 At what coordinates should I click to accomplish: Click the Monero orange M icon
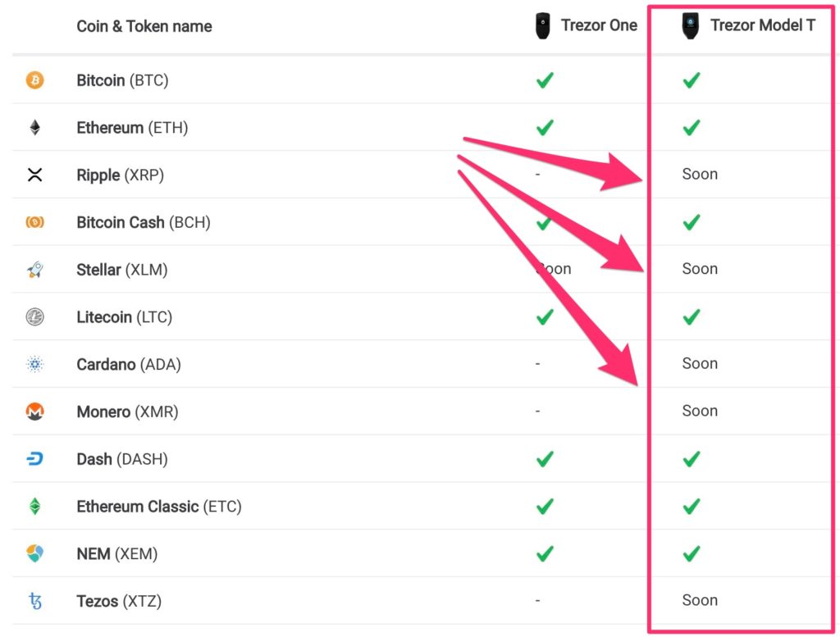34,412
